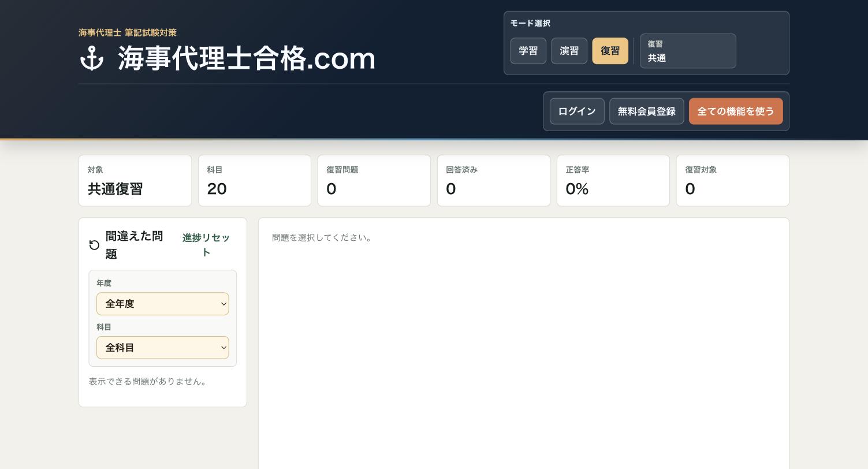Screen dimensions: 868x469
Task: Click the 海事代理士 筆記試験対策 tagline
Action: tap(128, 32)
